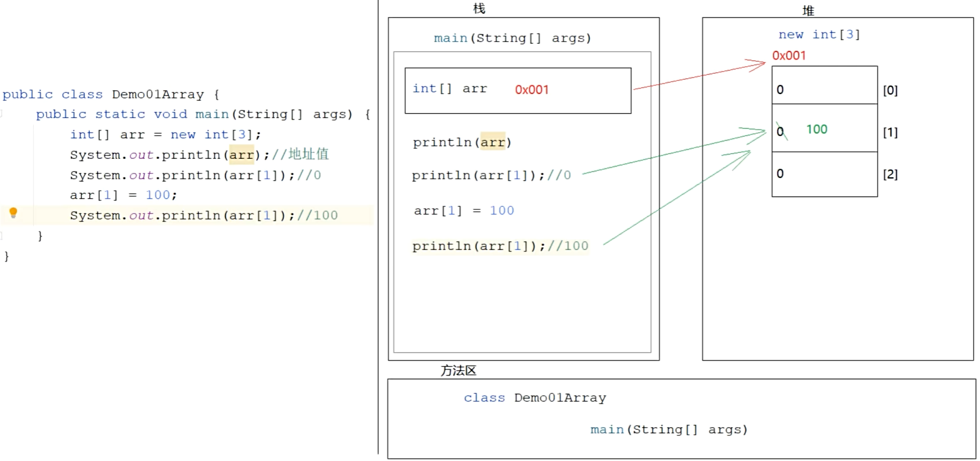Click the red '0x001' address above heap array
Screen dimensions: 980x461
click(x=789, y=55)
